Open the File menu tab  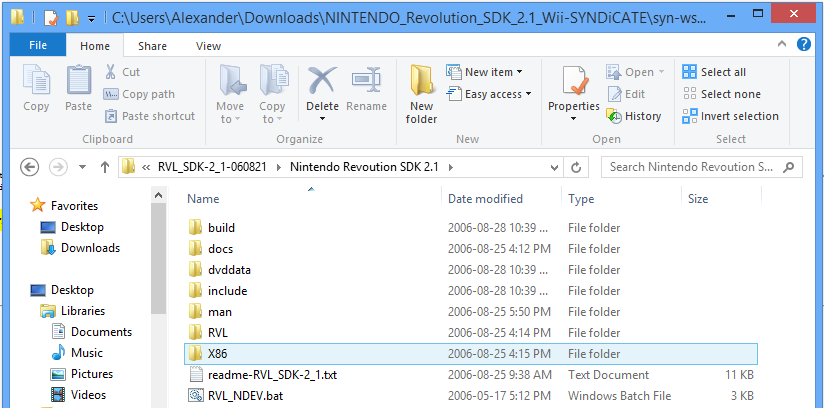pos(37,46)
